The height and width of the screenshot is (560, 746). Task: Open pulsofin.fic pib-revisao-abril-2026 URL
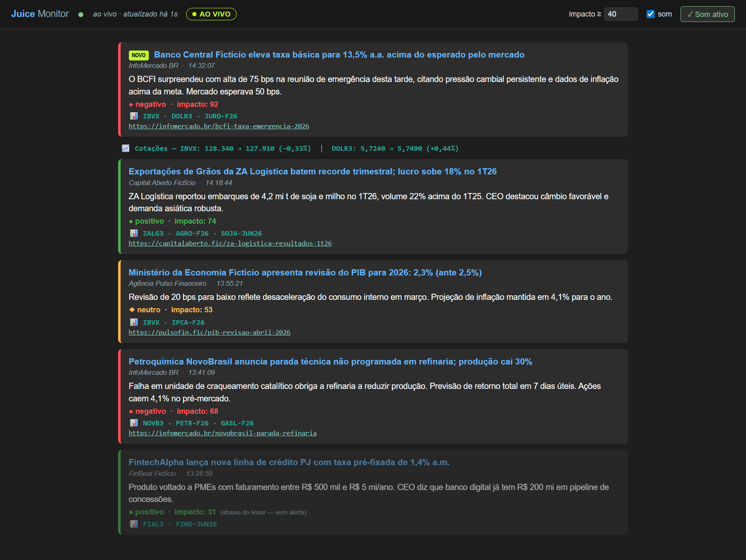point(209,332)
